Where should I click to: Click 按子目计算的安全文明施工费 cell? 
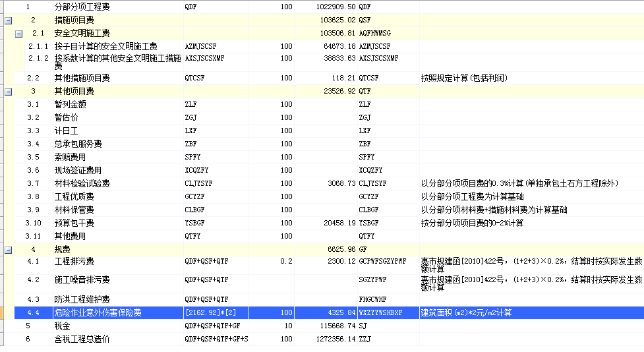(106, 46)
